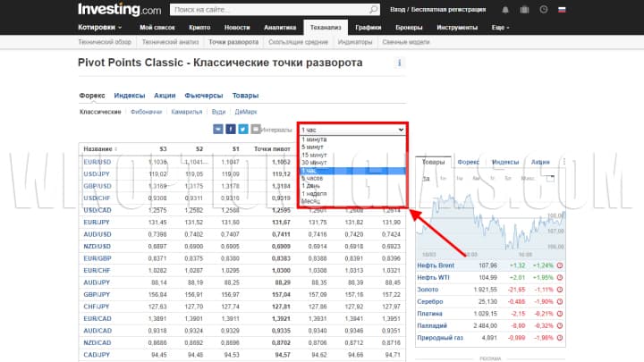
Task: Open the GBP/JPY pair link
Action: click(x=97, y=295)
